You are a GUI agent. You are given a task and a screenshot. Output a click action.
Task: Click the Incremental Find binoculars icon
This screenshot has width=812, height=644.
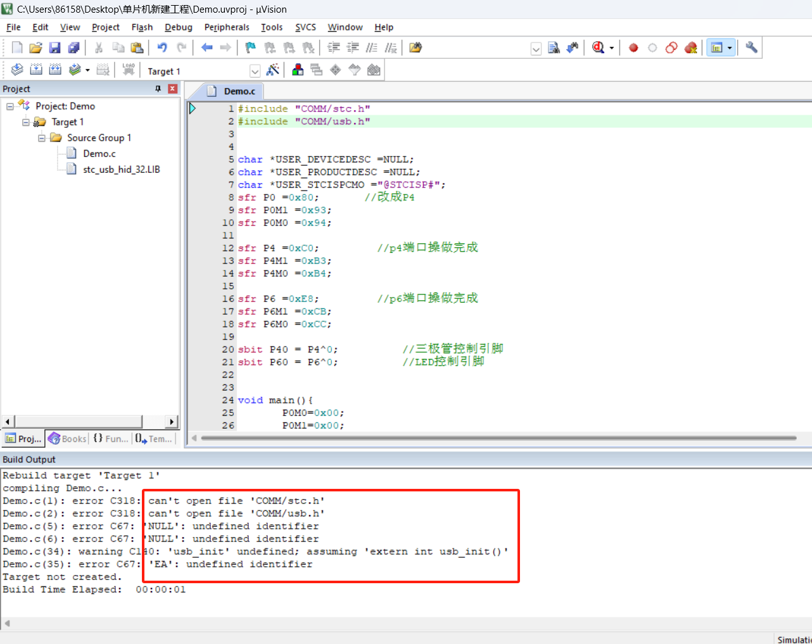tap(573, 47)
